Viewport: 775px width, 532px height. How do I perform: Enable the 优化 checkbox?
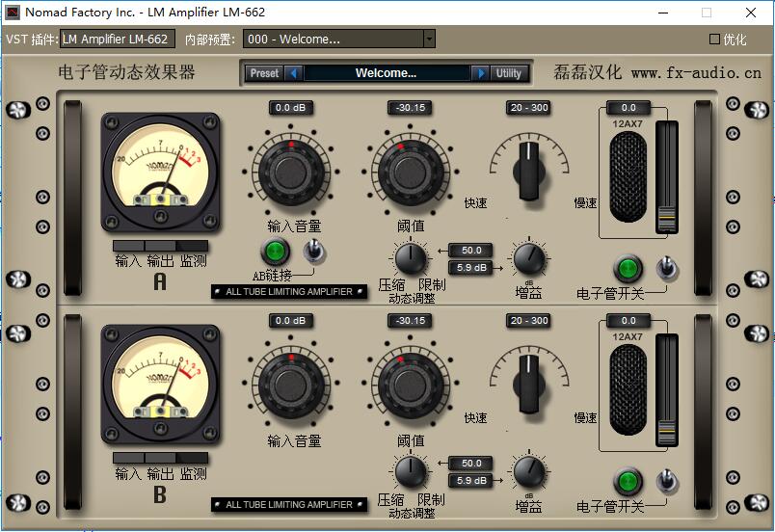714,39
